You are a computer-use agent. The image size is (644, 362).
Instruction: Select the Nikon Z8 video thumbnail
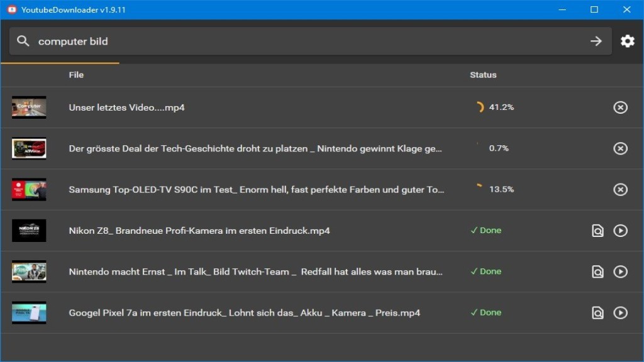coord(28,230)
